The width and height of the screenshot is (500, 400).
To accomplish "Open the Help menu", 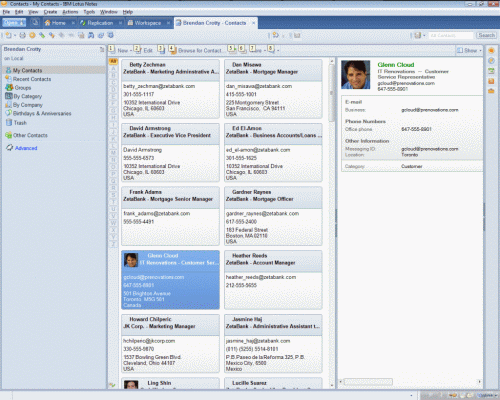I will point(127,12).
